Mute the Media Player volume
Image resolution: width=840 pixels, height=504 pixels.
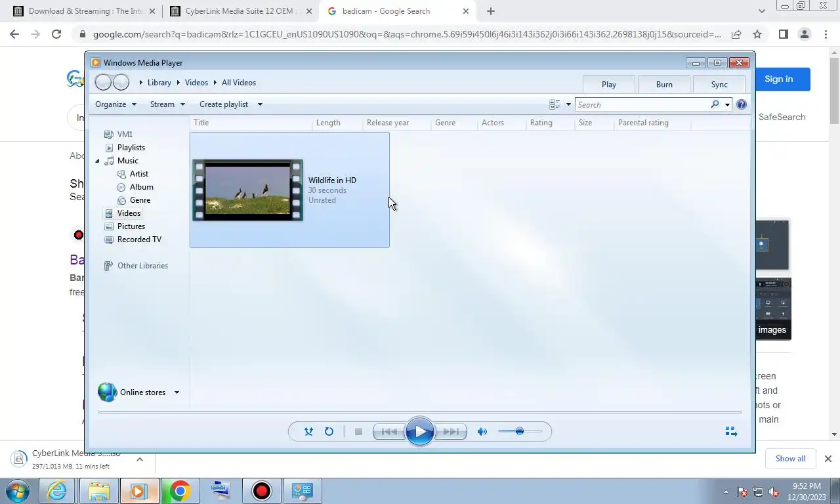[x=482, y=432]
